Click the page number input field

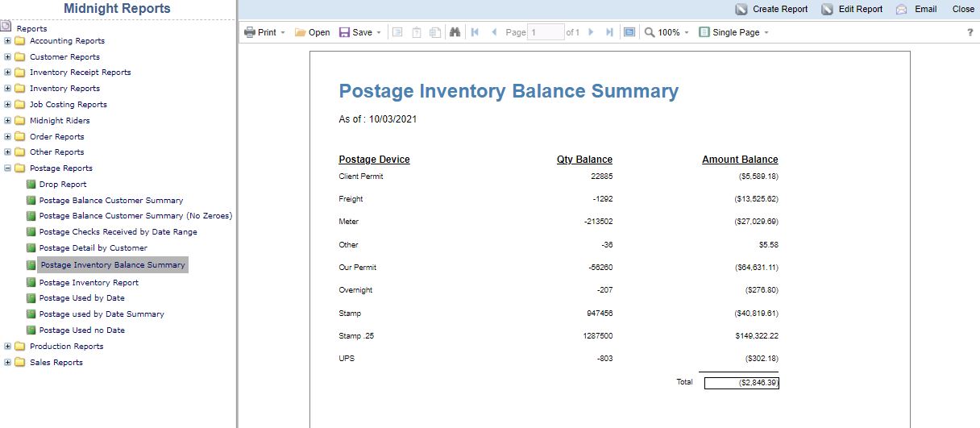[x=546, y=32]
